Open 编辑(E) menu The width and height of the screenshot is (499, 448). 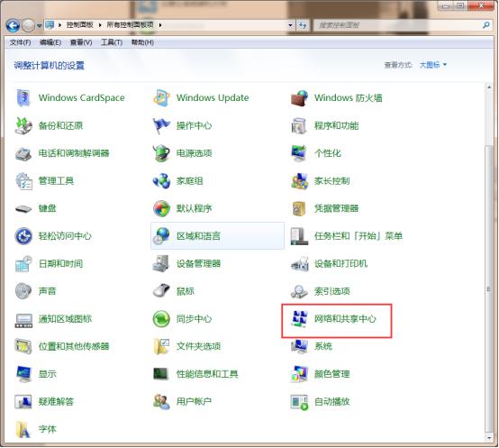tap(50, 42)
